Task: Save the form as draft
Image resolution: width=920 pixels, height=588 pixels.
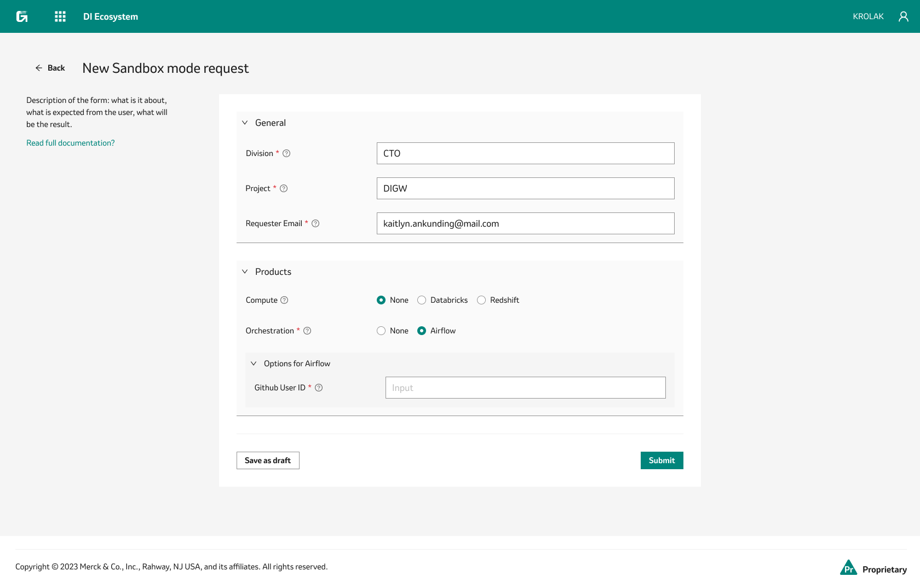Action: [267, 460]
